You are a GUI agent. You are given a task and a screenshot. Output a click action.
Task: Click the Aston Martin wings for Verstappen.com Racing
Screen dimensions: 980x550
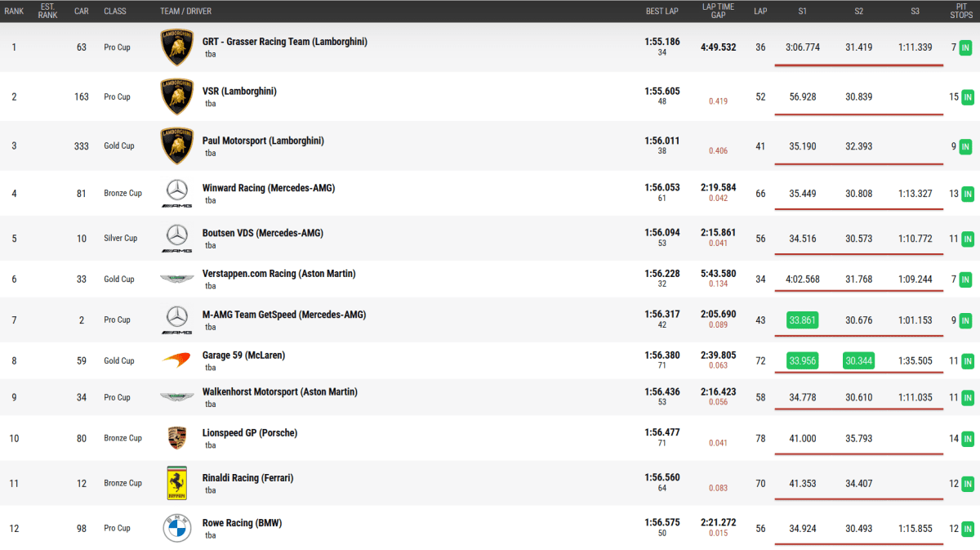tap(177, 279)
